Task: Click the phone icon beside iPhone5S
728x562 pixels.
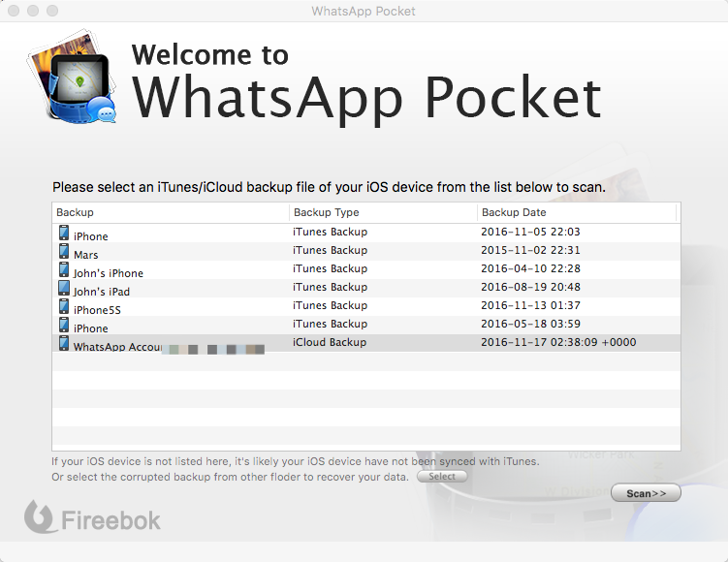Action: (x=64, y=306)
